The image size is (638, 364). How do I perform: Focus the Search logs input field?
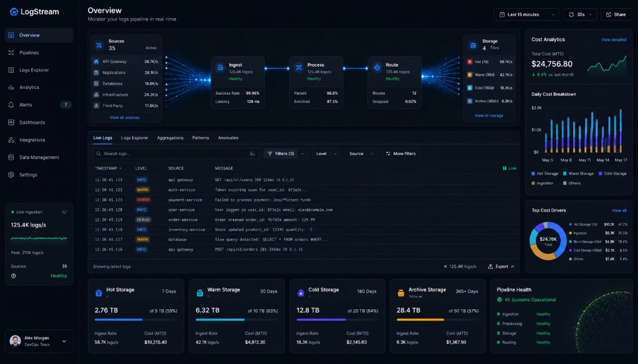pyautogui.click(x=176, y=154)
